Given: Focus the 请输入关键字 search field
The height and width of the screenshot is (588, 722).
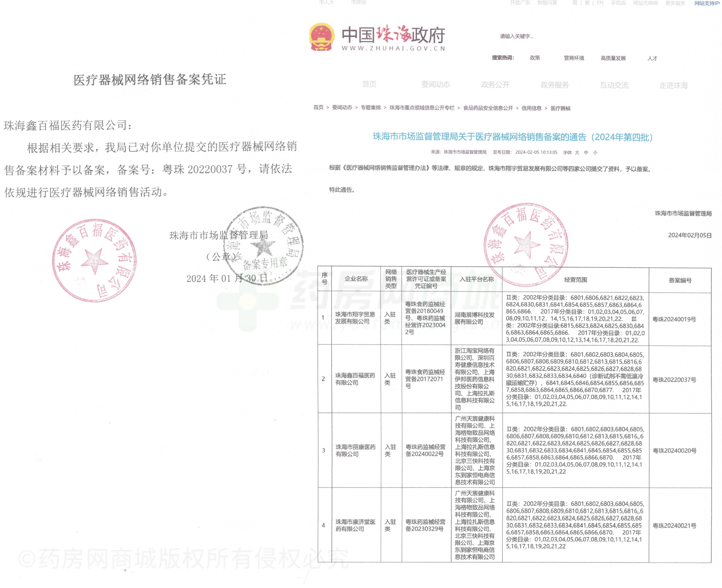Looking at the screenshot, I should click(517, 36).
